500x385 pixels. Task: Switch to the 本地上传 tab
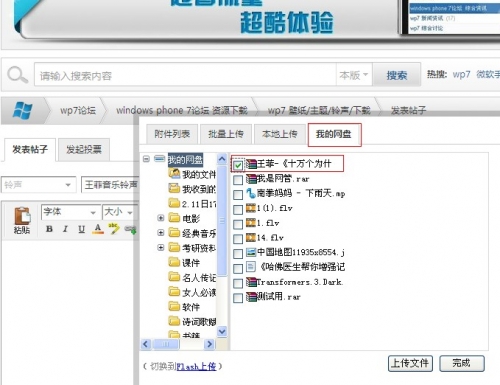(x=280, y=134)
